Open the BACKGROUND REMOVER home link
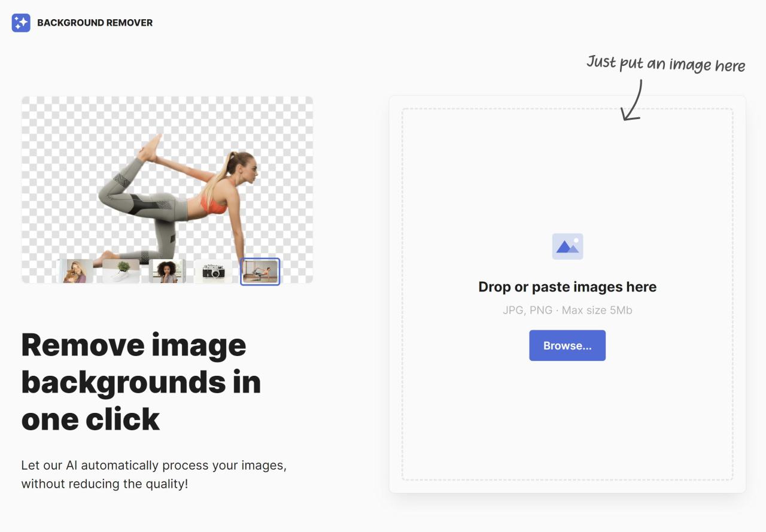The height and width of the screenshot is (532, 766). (x=95, y=23)
